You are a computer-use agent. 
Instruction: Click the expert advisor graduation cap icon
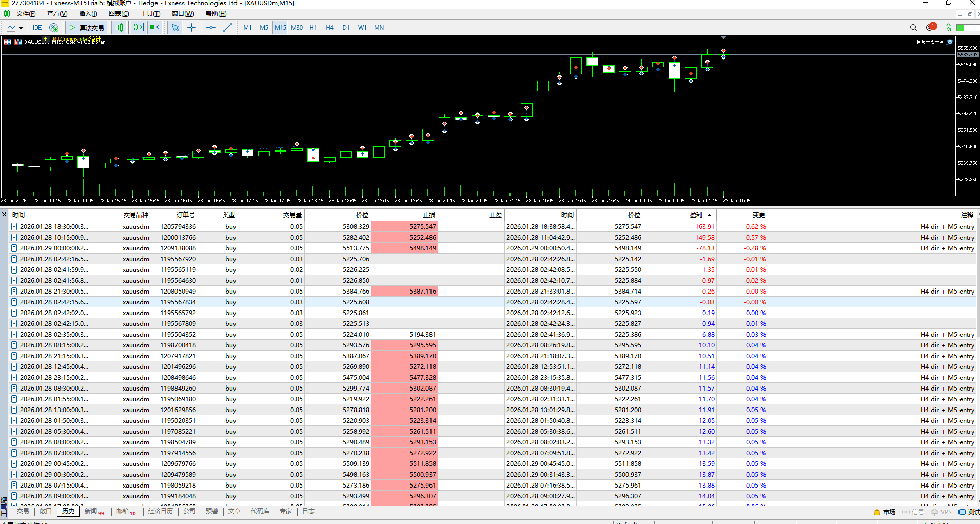pos(950,42)
